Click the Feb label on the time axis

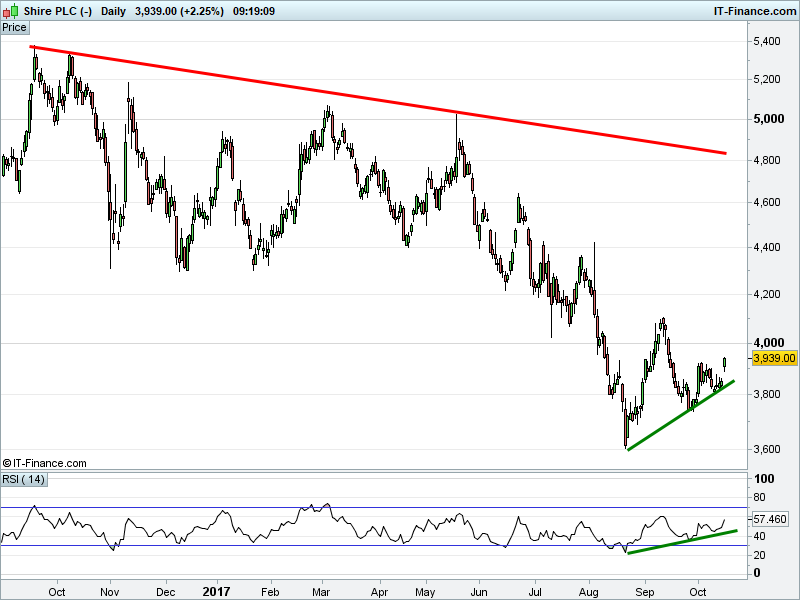pos(270,592)
